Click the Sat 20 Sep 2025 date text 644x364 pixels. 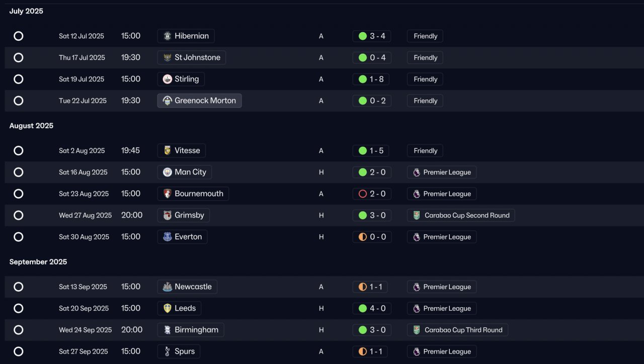(84, 309)
